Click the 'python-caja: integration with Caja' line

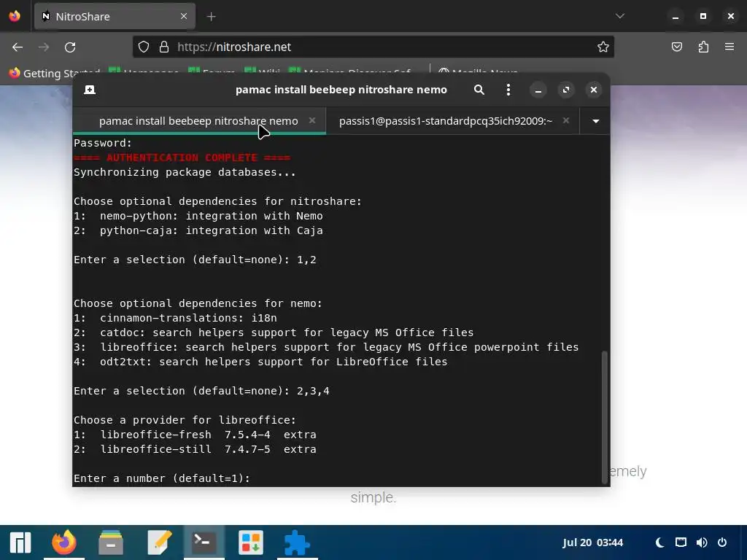[x=198, y=230]
